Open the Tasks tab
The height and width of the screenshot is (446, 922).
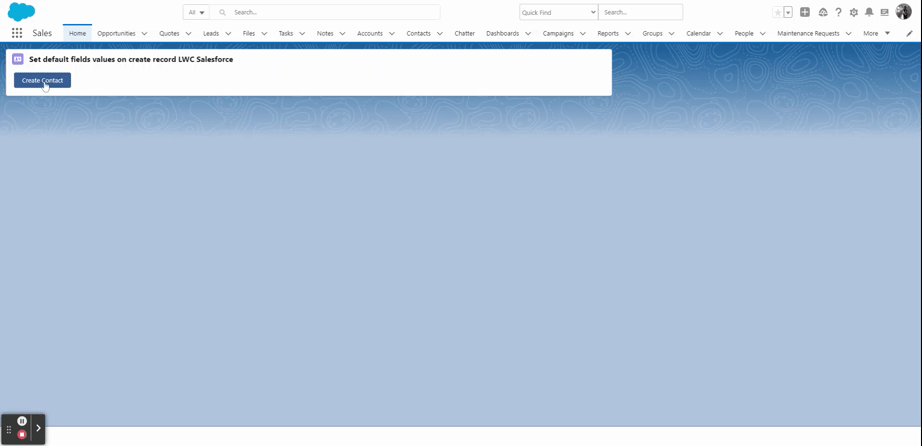point(286,34)
